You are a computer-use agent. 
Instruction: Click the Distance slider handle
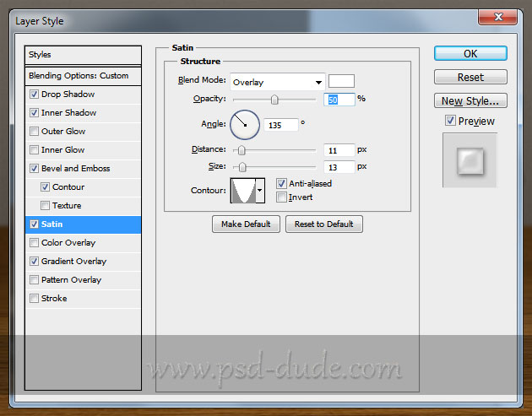(242, 150)
